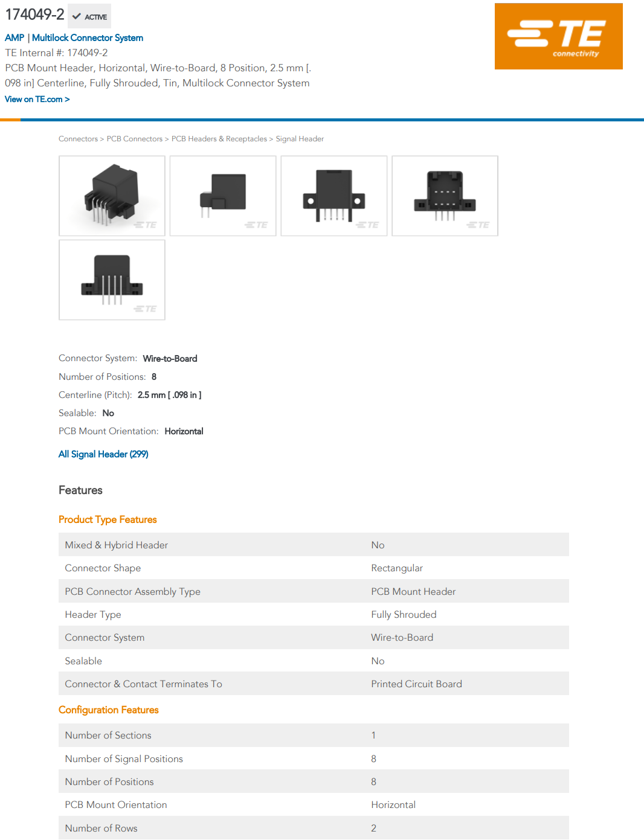
Task: Click the PCB Mount Orientation label in Configuration Features
Action: pyautogui.click(x=116, y=805)
